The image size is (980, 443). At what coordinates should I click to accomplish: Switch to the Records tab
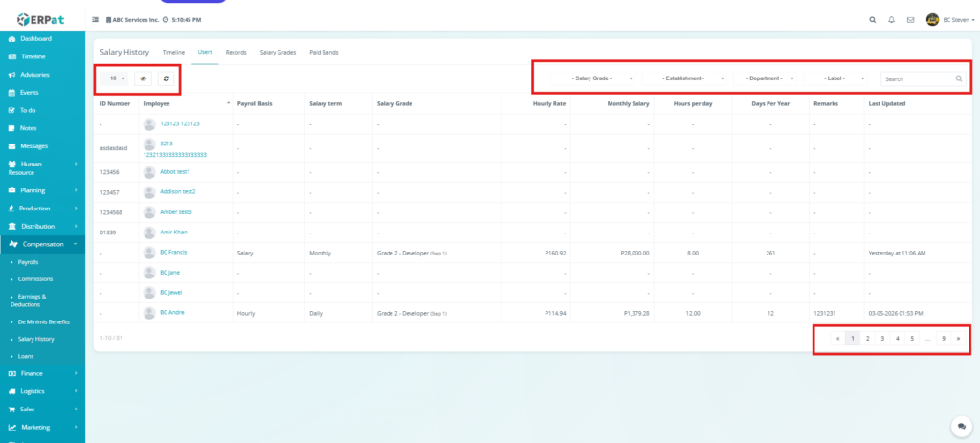(x=235, y=52)
